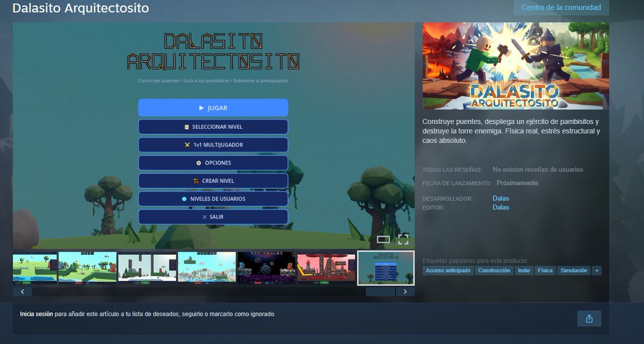644x344 pixels.
Task: Go to previous screenshots with left arrow
Action: pyautogui.click(x=23, y=291)
